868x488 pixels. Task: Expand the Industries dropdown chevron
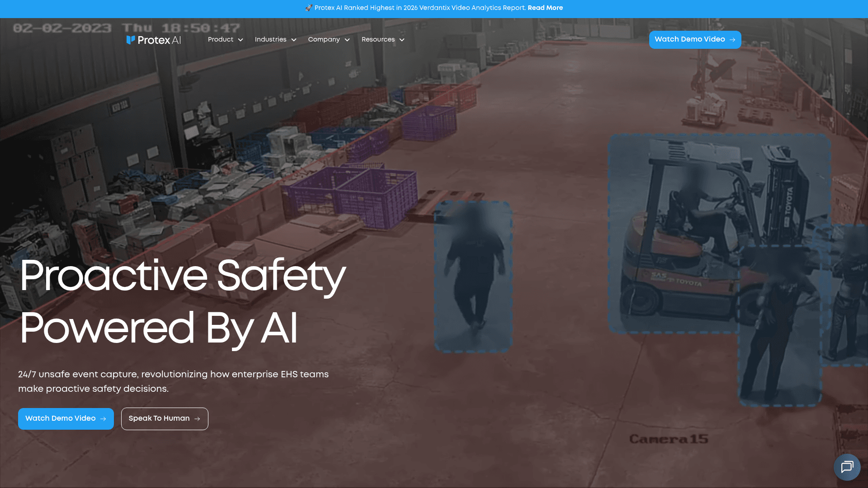tap(294, 40)
